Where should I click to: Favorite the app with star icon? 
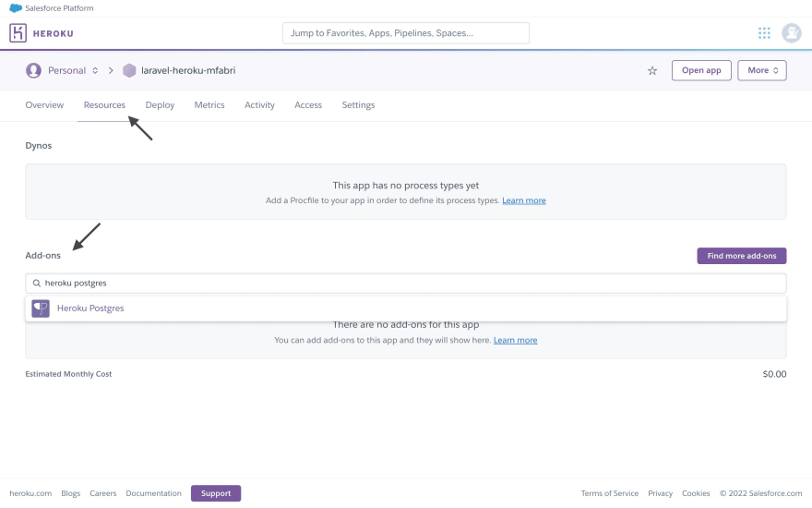652,70
